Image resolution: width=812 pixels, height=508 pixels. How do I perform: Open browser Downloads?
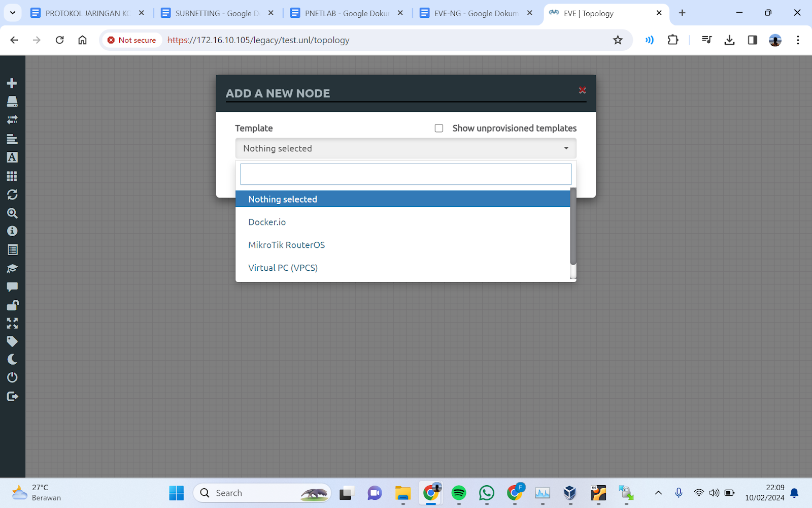click(x=729, y=40)
